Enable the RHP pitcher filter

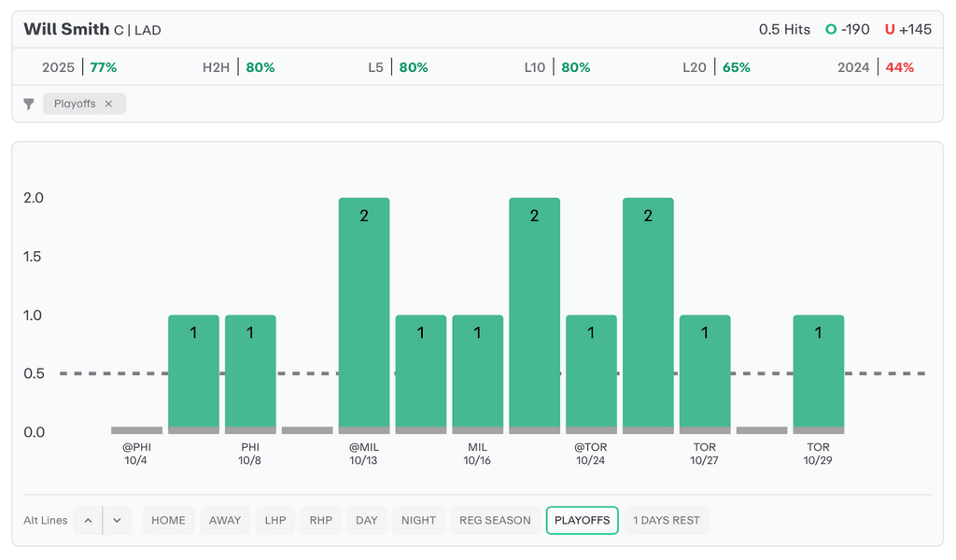point(320,520)
